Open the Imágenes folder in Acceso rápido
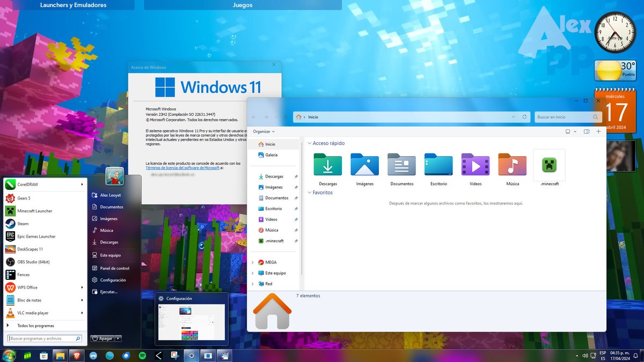Viewport: 644px width, 362px height. click(x=364, y=169)
